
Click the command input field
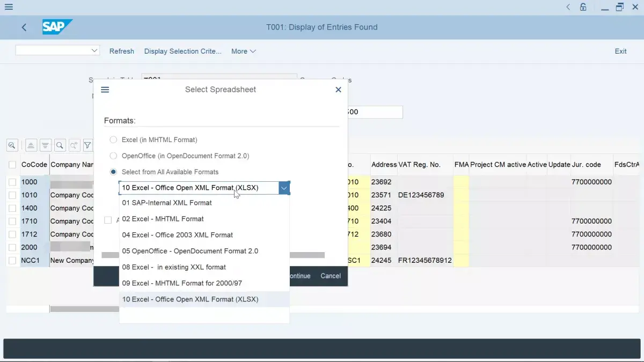(53, 50)
